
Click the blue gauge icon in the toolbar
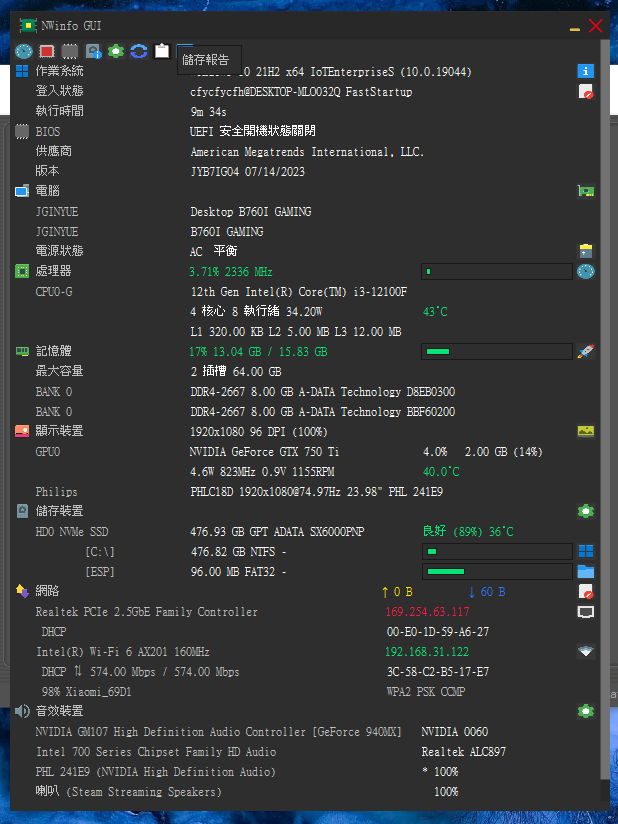tap(24, 51)
